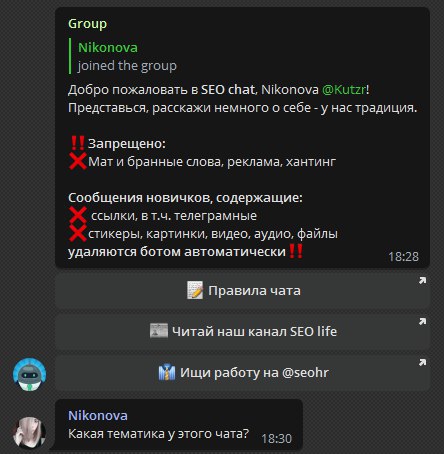This screenshot has width=444, height=454.
Task: Click the arrow icon on SEO life button
Action: click(x=422, y=321)
